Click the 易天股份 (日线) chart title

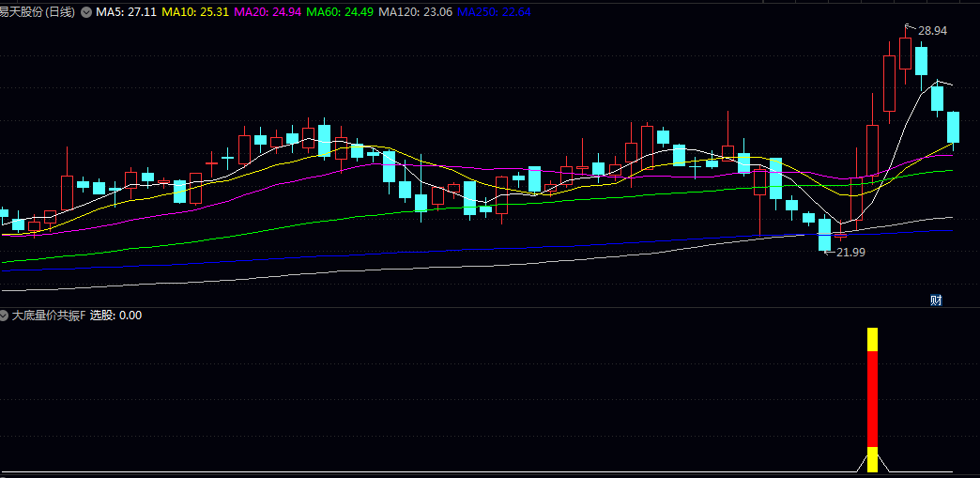point(38,12)
